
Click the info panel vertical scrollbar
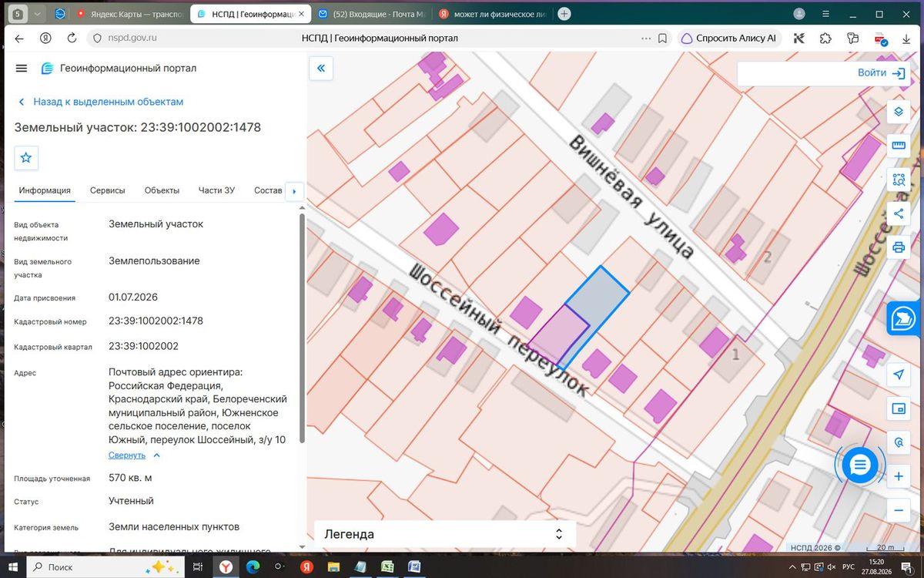[302, 328]
